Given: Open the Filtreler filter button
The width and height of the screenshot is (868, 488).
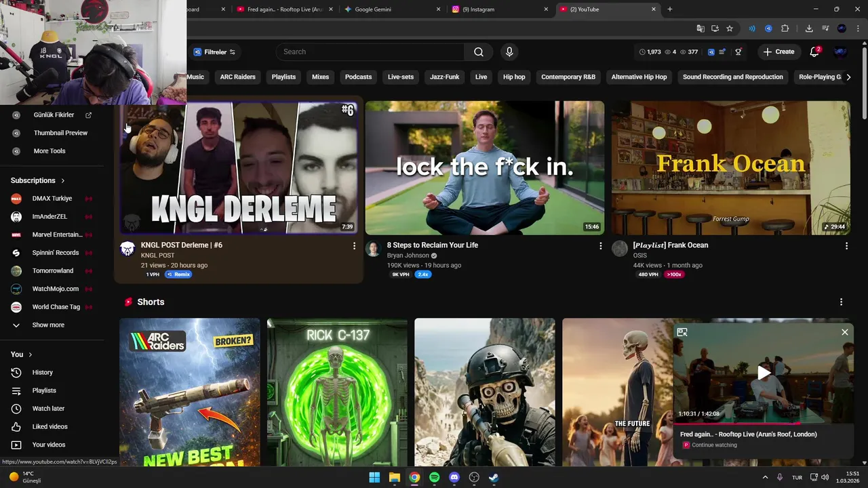Looking at the screenshot, I should click(x=214, y=52).
